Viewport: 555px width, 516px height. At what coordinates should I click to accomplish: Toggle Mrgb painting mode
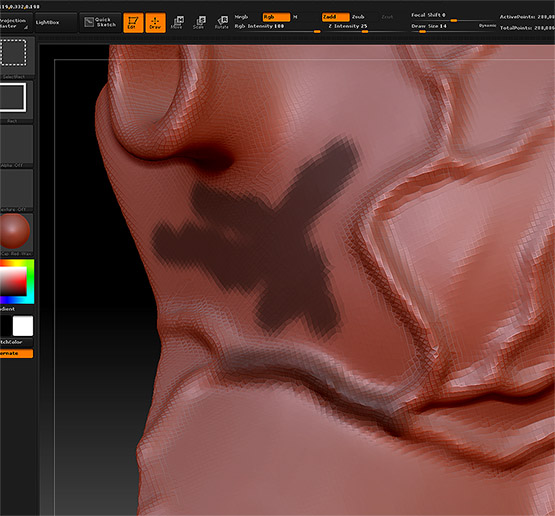pyautogui.click(x=241, y=17)
